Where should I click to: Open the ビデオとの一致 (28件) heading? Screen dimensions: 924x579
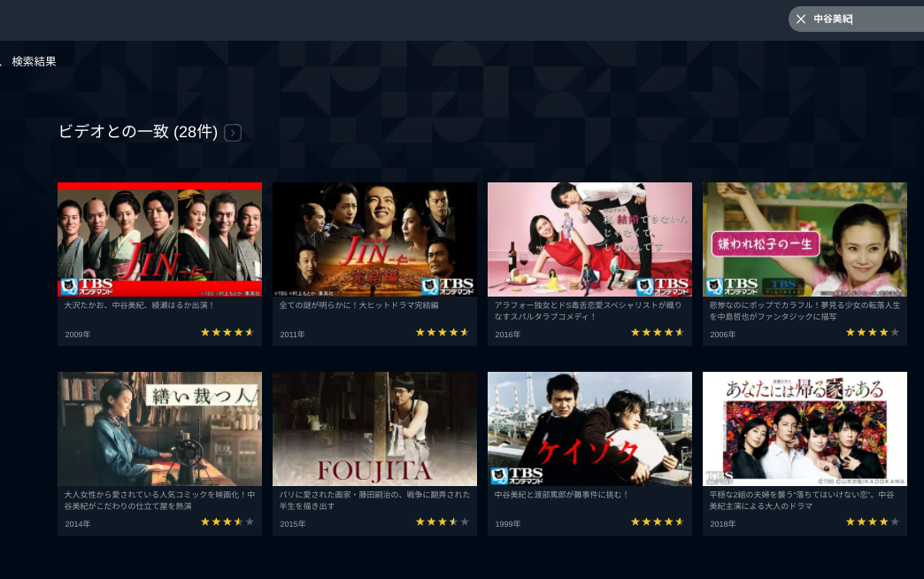[138, 132]
